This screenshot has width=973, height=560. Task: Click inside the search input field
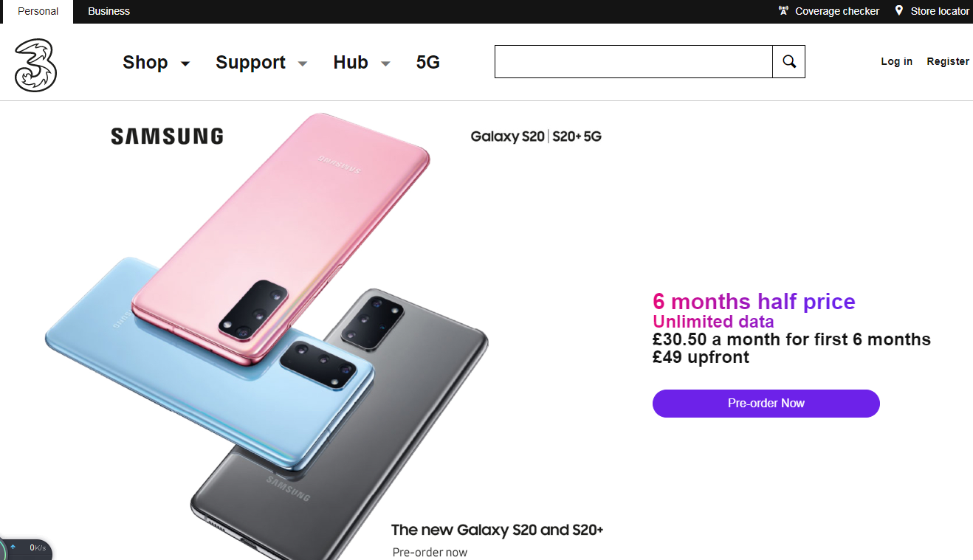coord(633,62)
